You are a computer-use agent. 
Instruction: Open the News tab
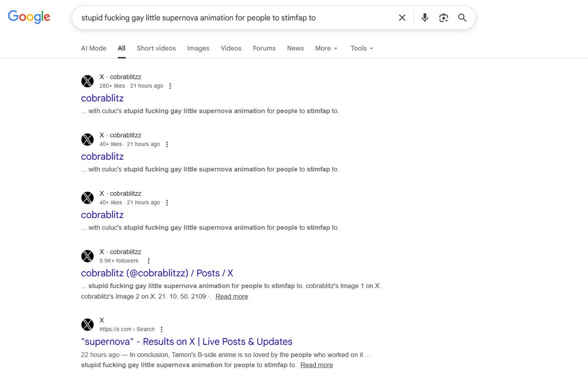295,48
